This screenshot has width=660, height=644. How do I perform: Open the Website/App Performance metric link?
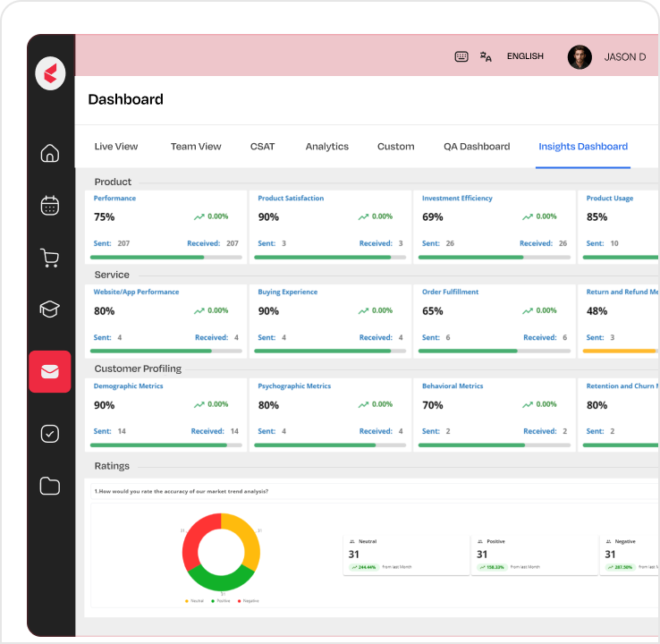[x=136, y=292]
